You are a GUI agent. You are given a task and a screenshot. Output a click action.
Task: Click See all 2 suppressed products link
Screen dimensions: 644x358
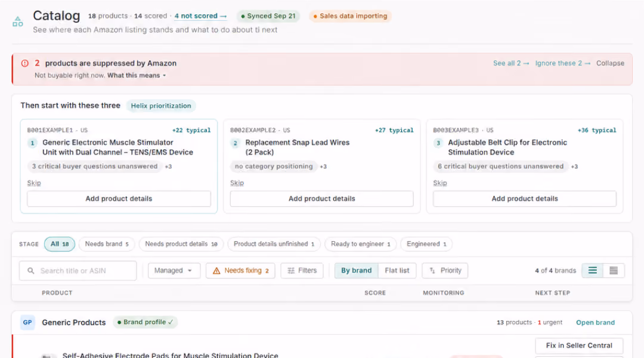point(511,63)
